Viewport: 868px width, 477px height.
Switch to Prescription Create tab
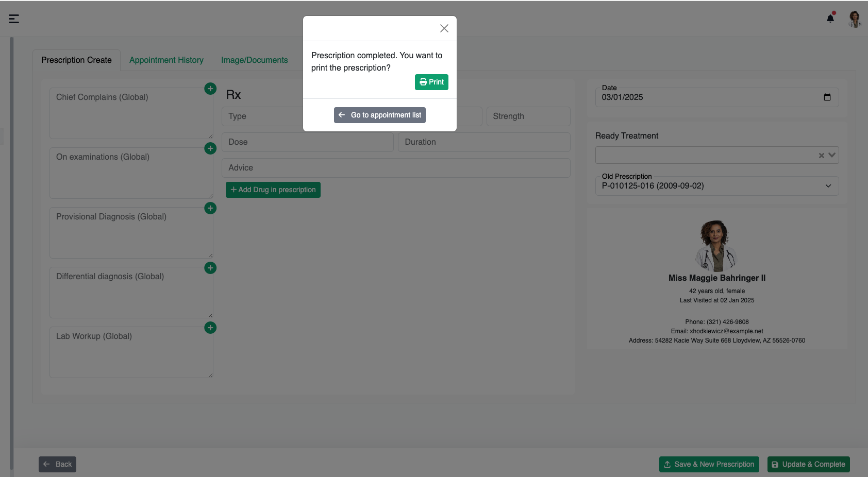76,60
